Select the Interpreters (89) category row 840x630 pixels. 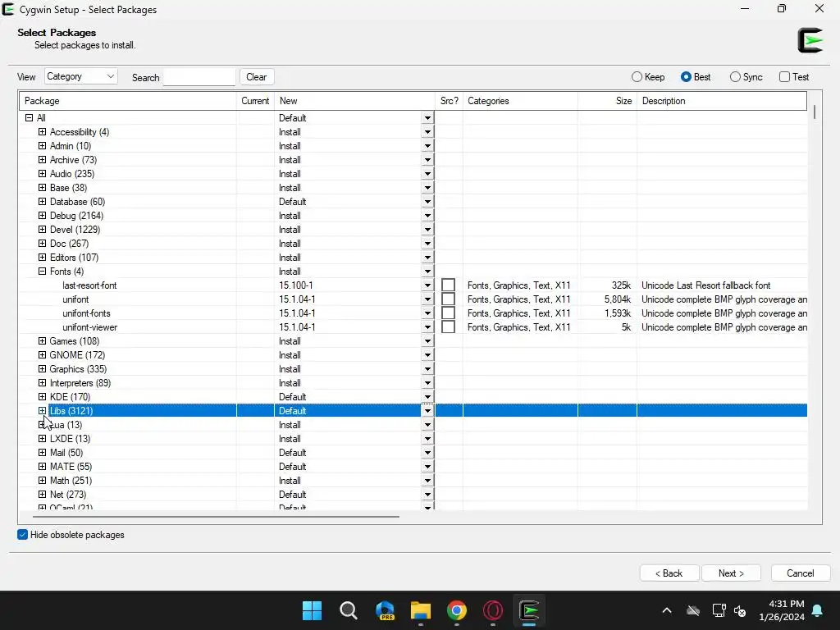(x=413, y=382)
